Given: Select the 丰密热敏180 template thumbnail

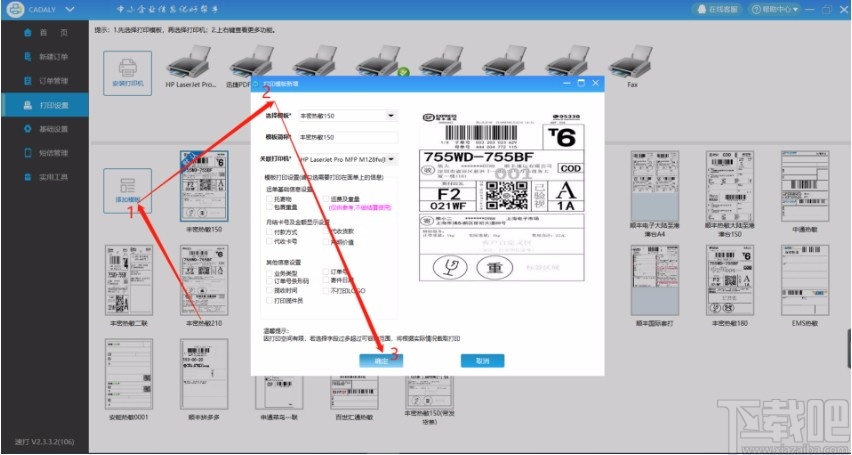Looking at the screenshot, I should point(730,280).
